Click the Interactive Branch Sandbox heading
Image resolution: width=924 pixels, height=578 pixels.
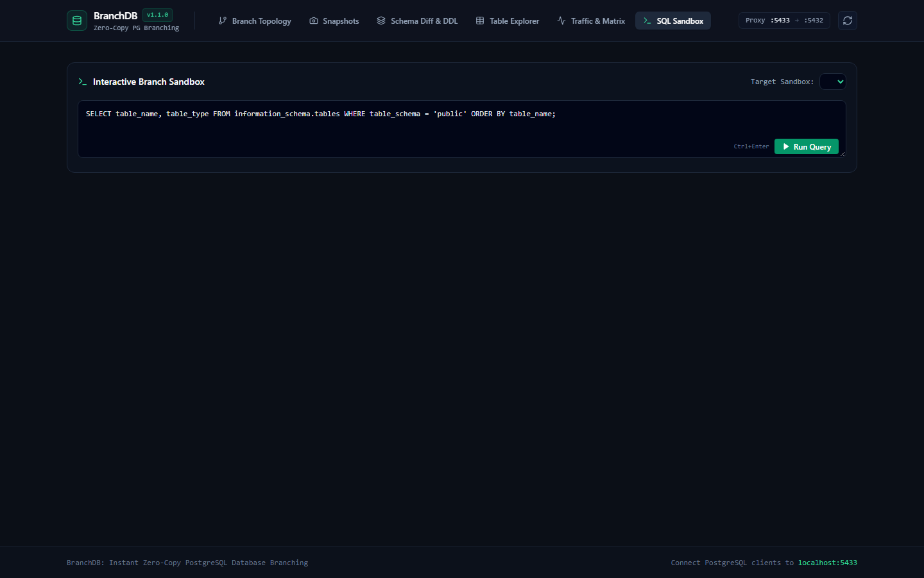pyautogui.click(x=149, y=82)
